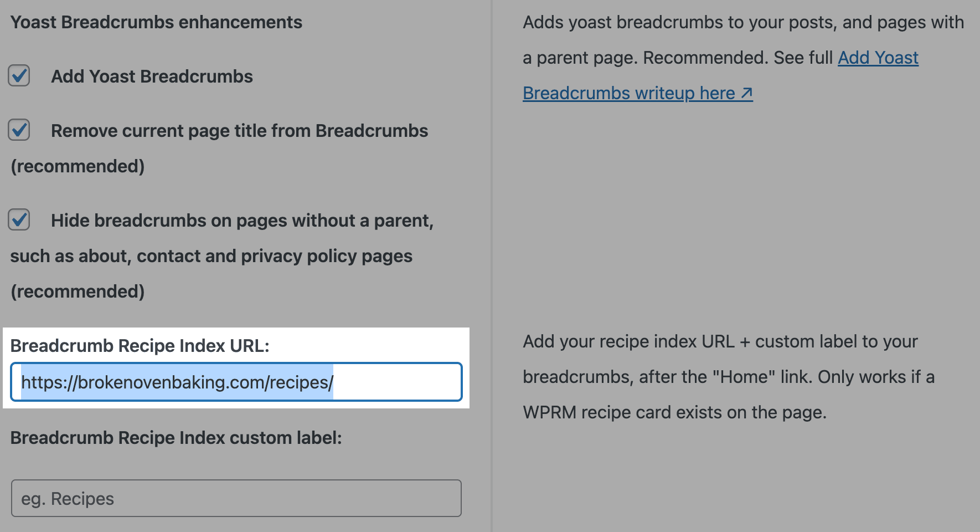Click the Yoast Breadcrumbs enhancements heading
The height and width of the screenshot is (532, 980).
pos(156,22)
